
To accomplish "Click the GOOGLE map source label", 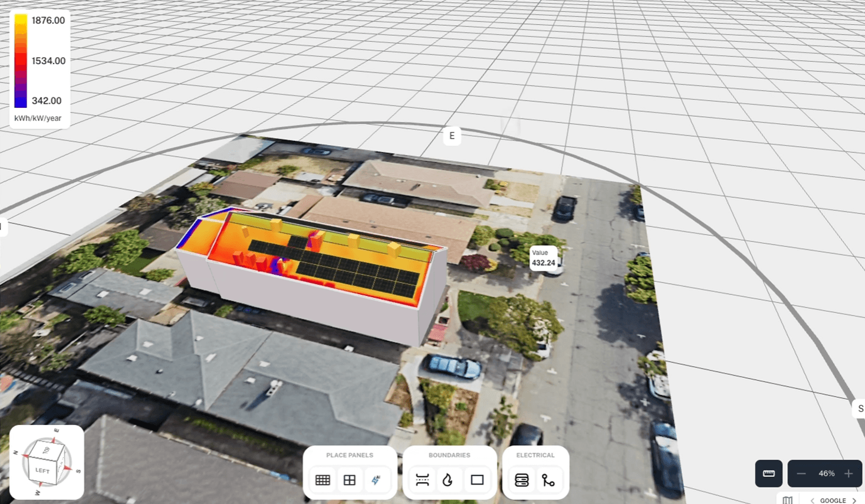I will tap(833, 500).
